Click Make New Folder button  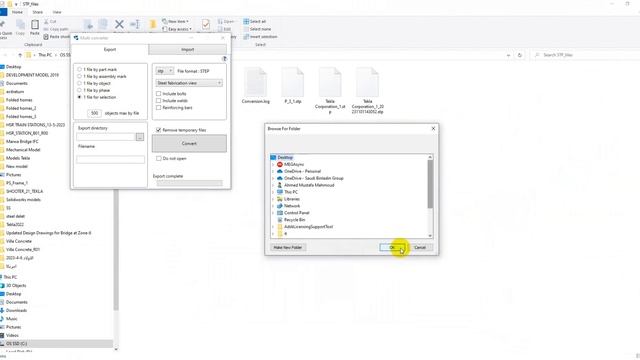click(x=288, y=247)
